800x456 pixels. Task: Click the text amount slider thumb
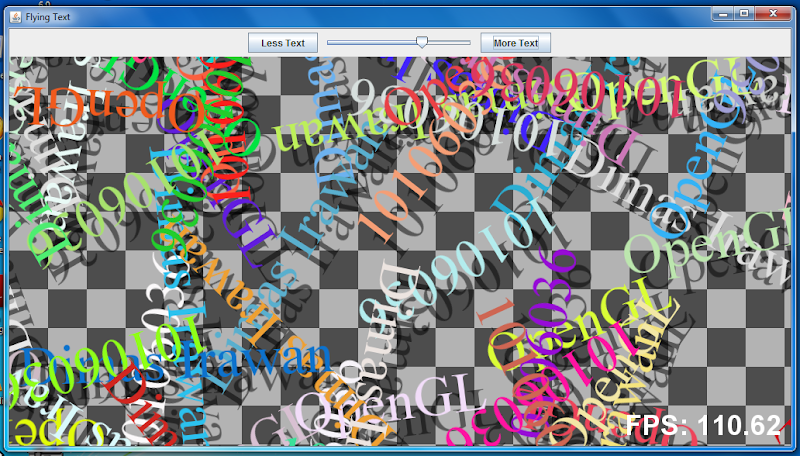422,42
